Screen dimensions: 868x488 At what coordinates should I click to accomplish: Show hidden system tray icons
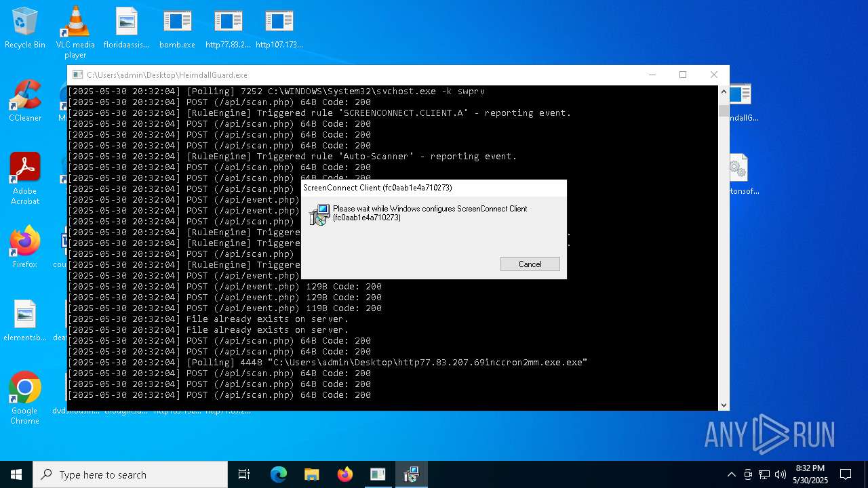click(x=731, y=474)
